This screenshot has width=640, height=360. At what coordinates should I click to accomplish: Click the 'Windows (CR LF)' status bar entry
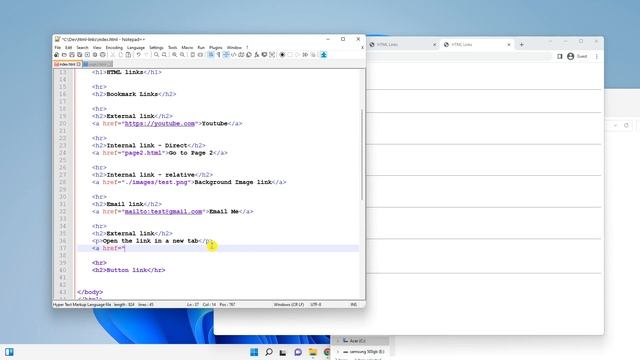point(289,304)
